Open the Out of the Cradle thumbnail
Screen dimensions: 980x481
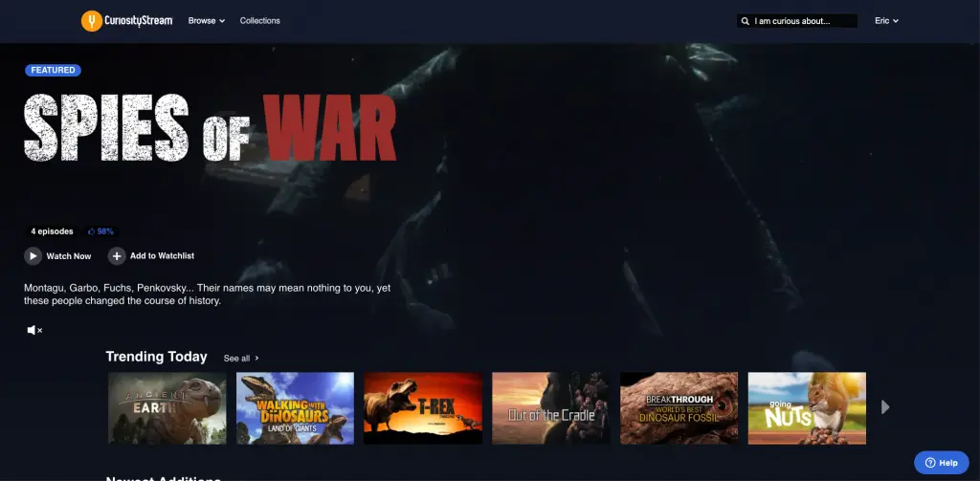point(551,408)
